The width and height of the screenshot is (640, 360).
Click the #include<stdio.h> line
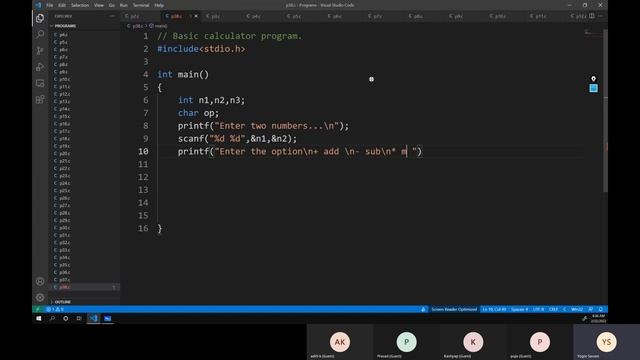201,49
